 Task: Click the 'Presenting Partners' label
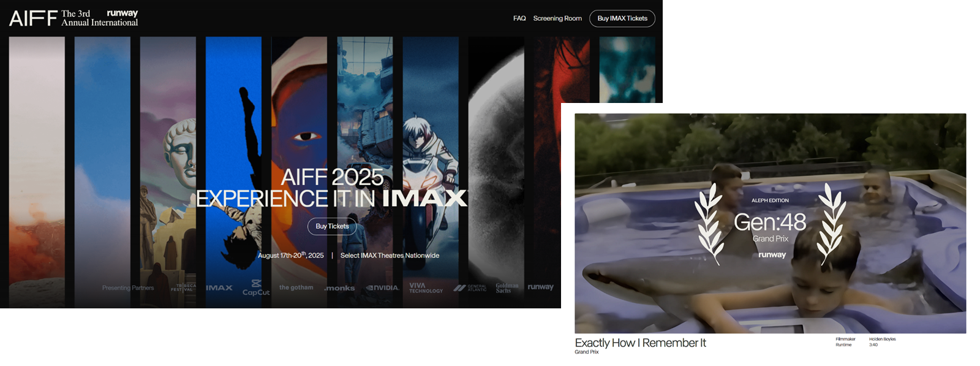[x=128, y=288]
